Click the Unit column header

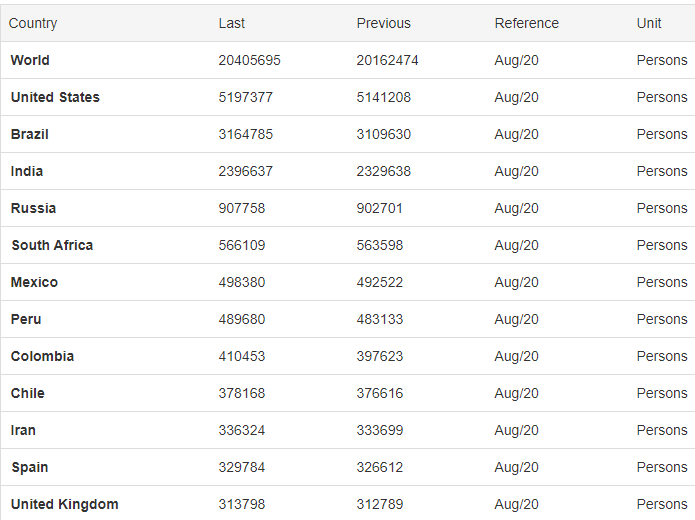point(649,23)
